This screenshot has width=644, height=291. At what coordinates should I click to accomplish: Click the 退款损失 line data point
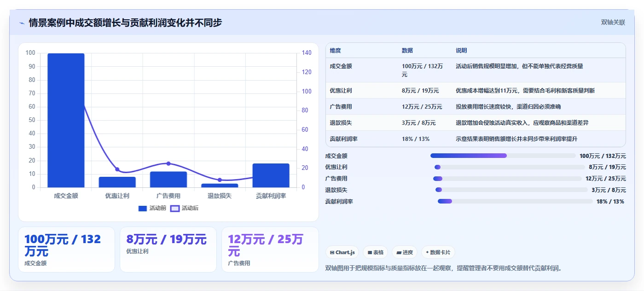click(220, 180)
